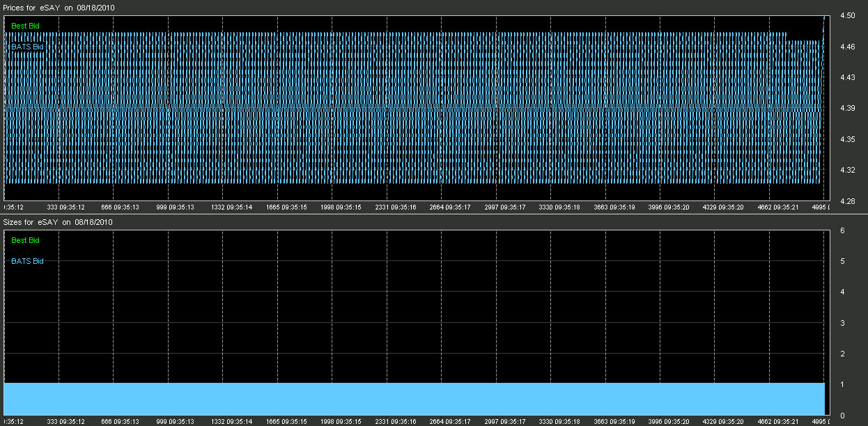This screenshot has width=868, height=426.
Task: Click '999 09:35:13' tick under Prices chart
Action: pyautogui.click(x=175, y=207)
